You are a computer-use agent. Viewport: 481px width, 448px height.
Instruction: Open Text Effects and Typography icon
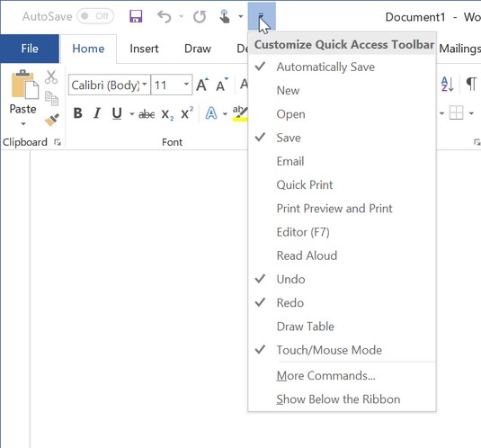211,113
